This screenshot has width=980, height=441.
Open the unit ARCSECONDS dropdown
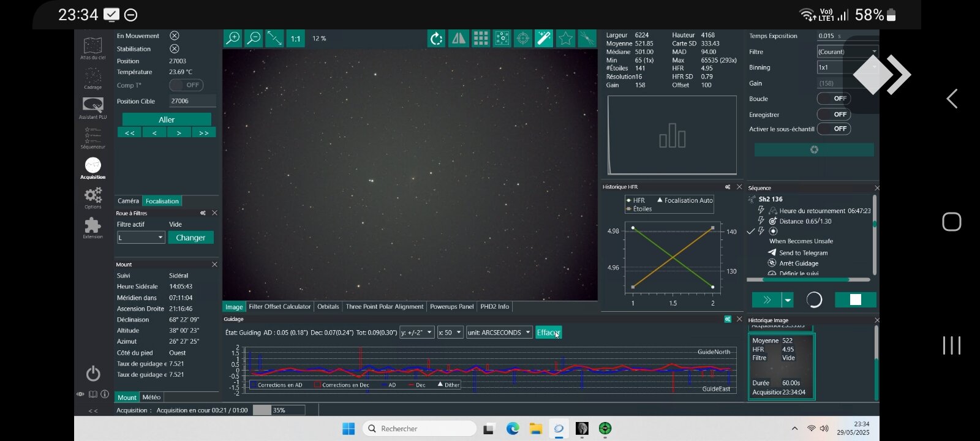pos(499,333)
